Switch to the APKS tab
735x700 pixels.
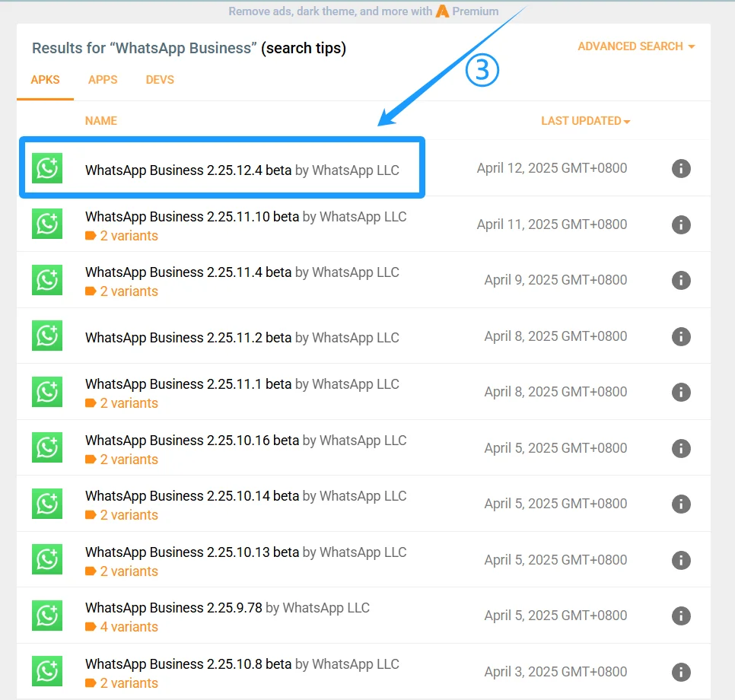(x=45, y=80)
